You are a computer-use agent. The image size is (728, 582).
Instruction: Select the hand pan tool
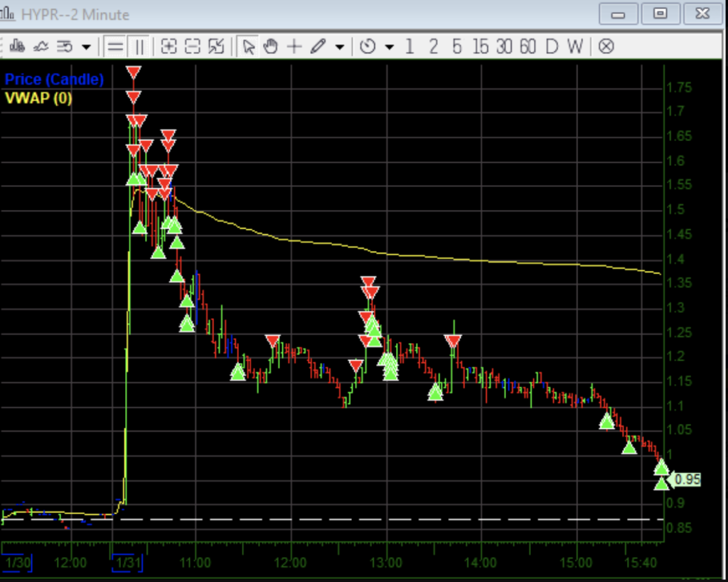(270, 46)
